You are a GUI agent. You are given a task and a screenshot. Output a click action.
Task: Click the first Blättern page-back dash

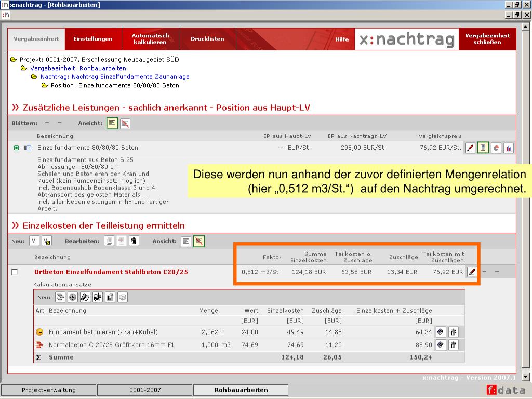(x=47, y=123)
